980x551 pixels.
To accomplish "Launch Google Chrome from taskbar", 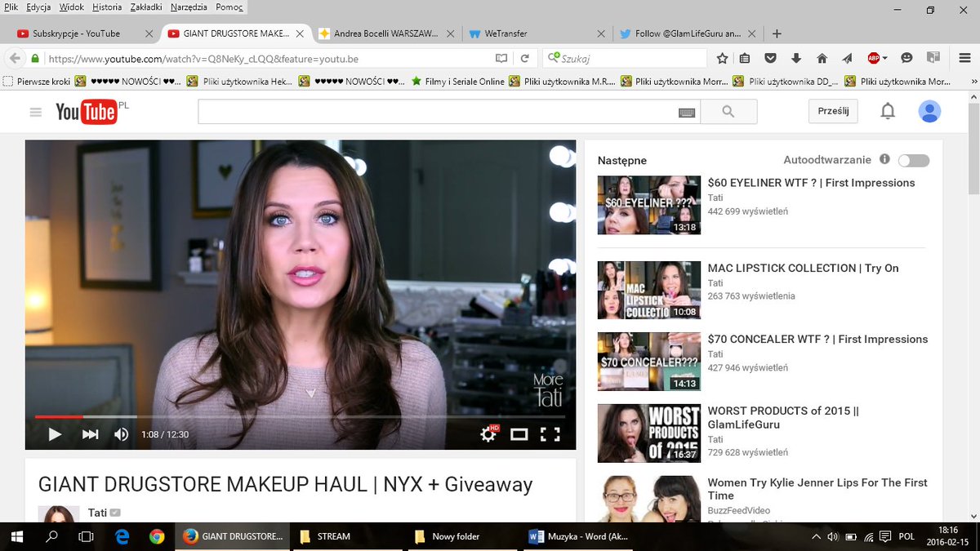I will (x=157, y=536).
